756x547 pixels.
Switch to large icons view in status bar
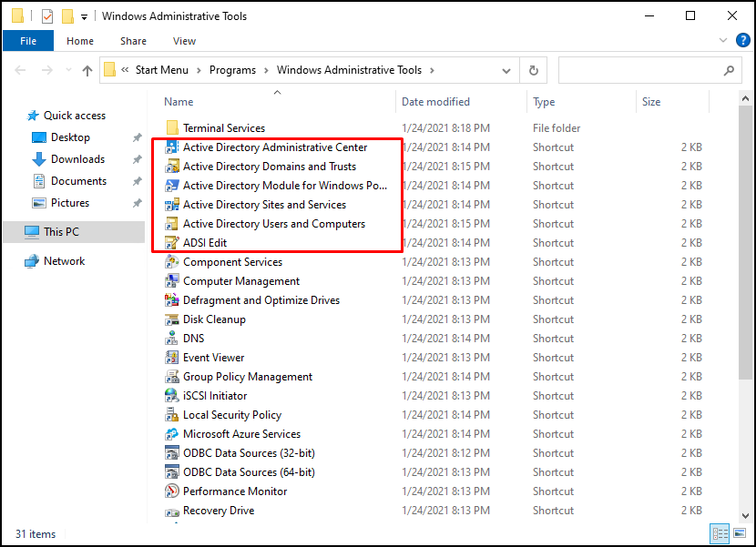[x=739, y=533]
